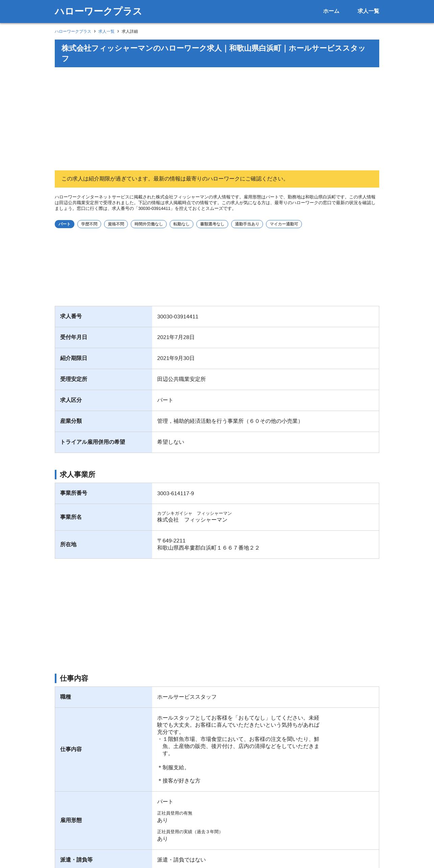Click 正社員登用の有無 sublabel
The height and width of the screenshot is (868, 434).
point(175,813)
